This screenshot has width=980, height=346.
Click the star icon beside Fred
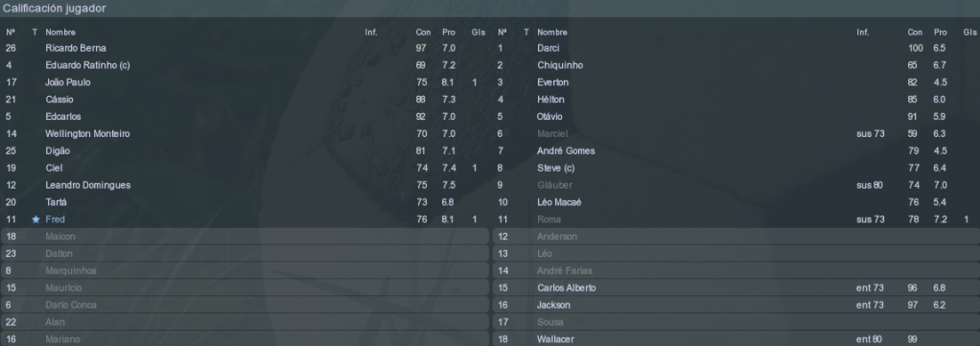35,219
